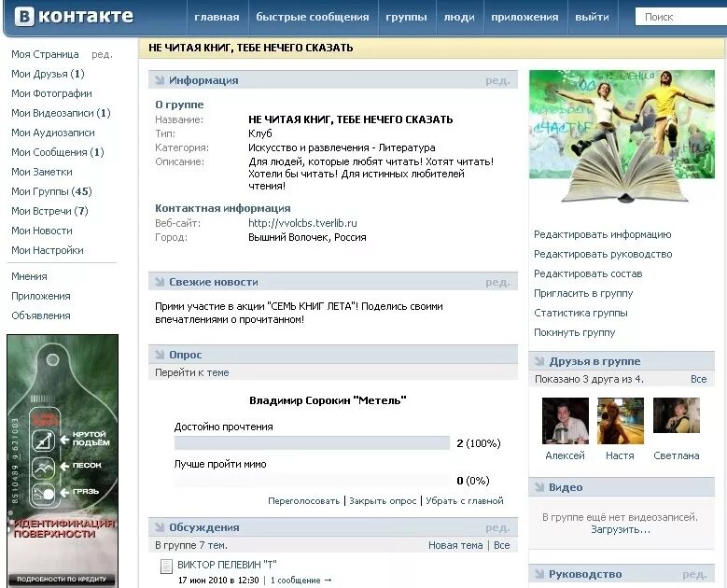The width and height of the screenshot is (727, 588).
Task: Click Все in Обсуждения
Action: pyautogui.click(x=502, y=545)
